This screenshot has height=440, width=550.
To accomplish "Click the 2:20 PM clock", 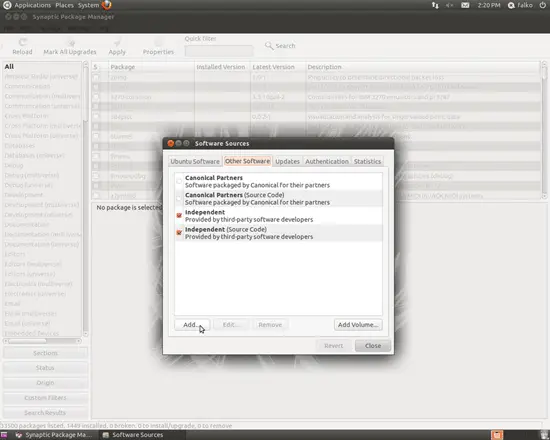I will [489, 5].
